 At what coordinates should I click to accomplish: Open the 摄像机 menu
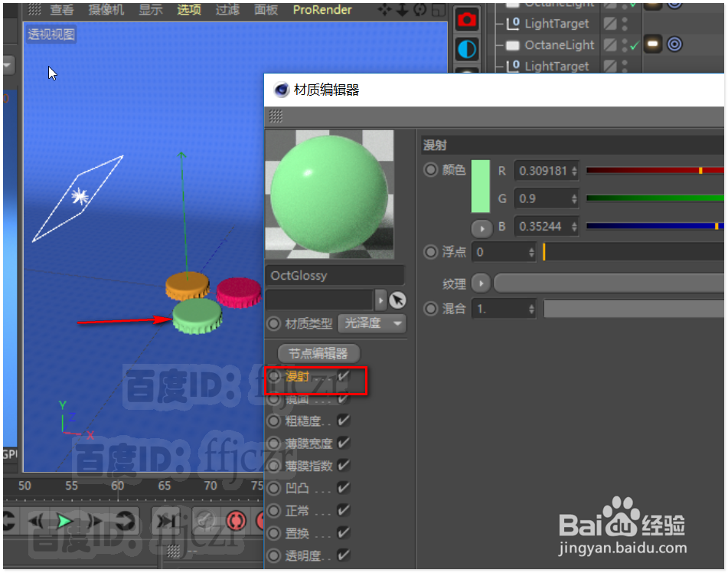pos(106,10)
